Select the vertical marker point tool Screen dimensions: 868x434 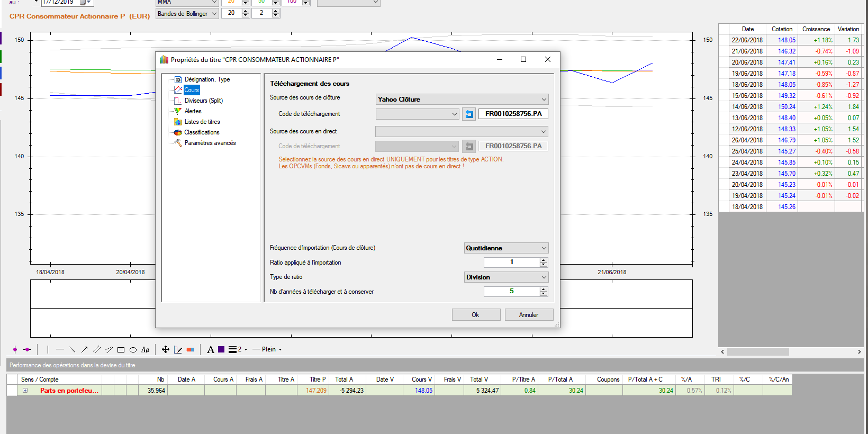tap(15, 349)
